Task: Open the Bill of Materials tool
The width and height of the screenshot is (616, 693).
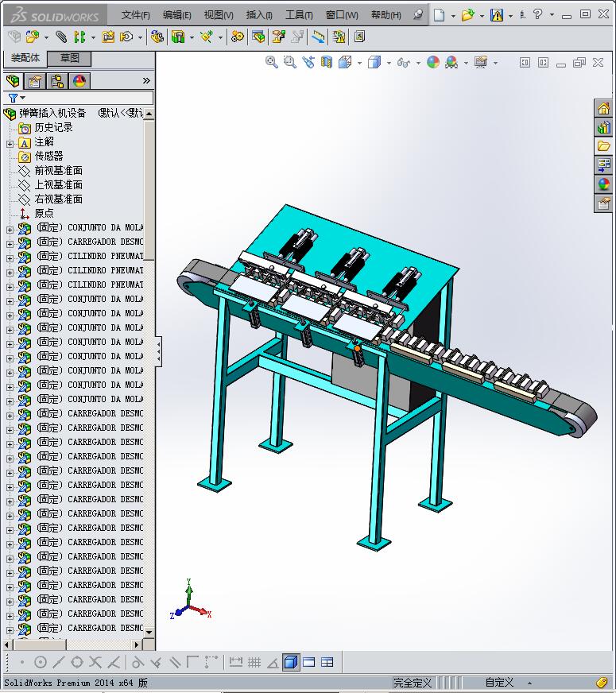Action: (x=258, y=37)
